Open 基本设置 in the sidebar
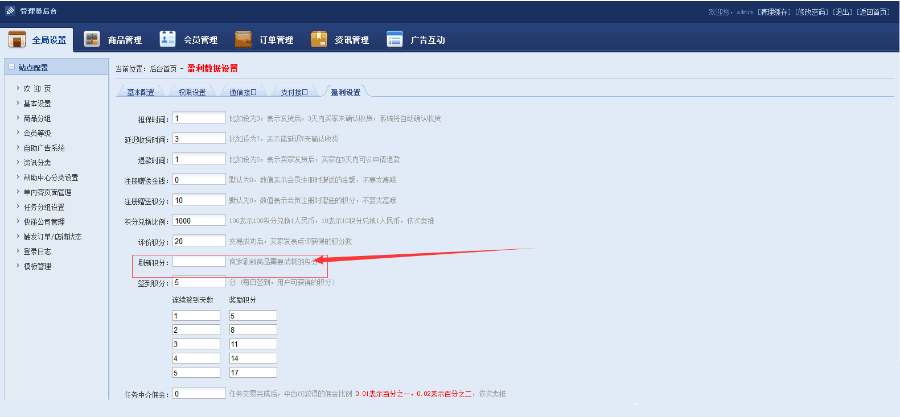The width and height of the screenshot is (900, 417). tap(37, 104)
